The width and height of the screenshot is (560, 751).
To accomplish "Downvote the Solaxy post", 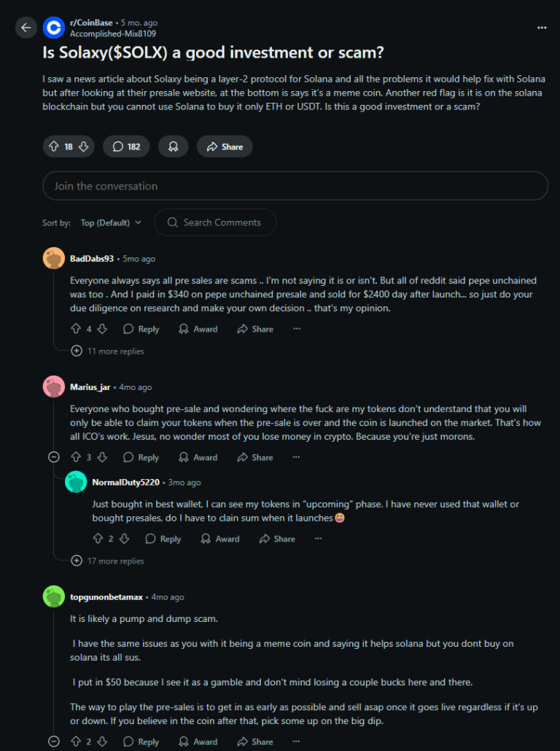I will [x=84, y=147].
